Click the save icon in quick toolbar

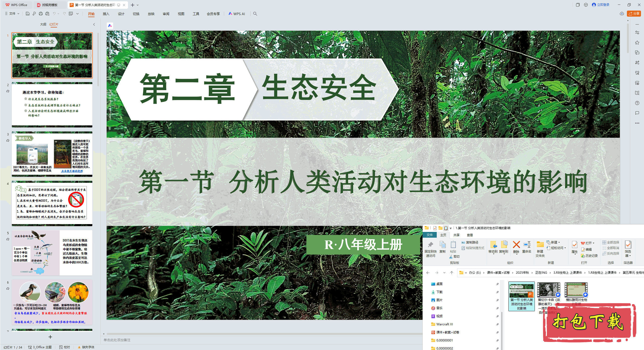tap(28, 14)
